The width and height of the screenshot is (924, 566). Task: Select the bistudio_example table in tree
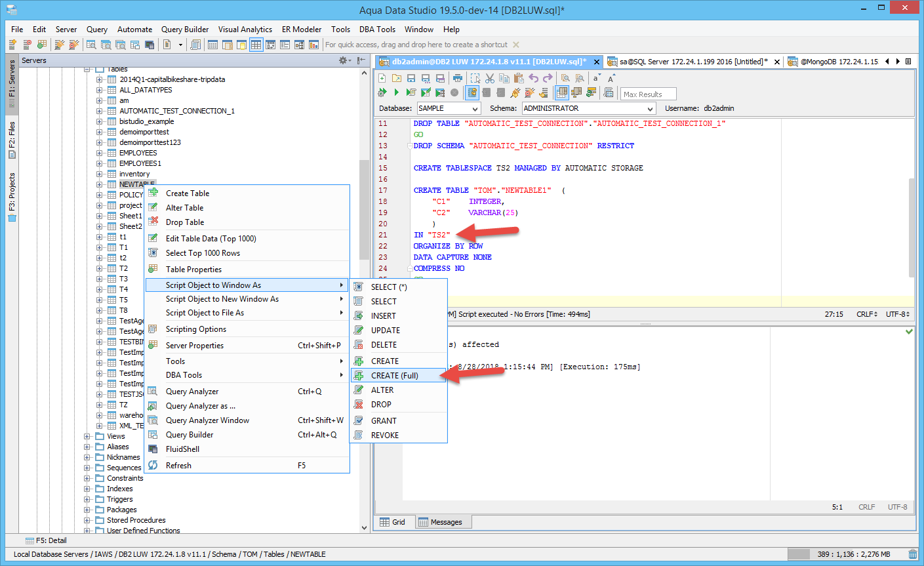click(x=147, y=121)
